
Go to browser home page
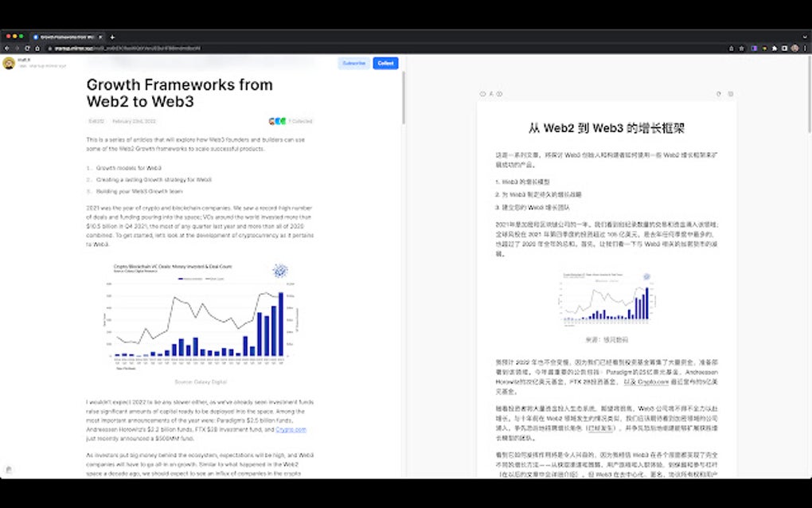(37, 48)
